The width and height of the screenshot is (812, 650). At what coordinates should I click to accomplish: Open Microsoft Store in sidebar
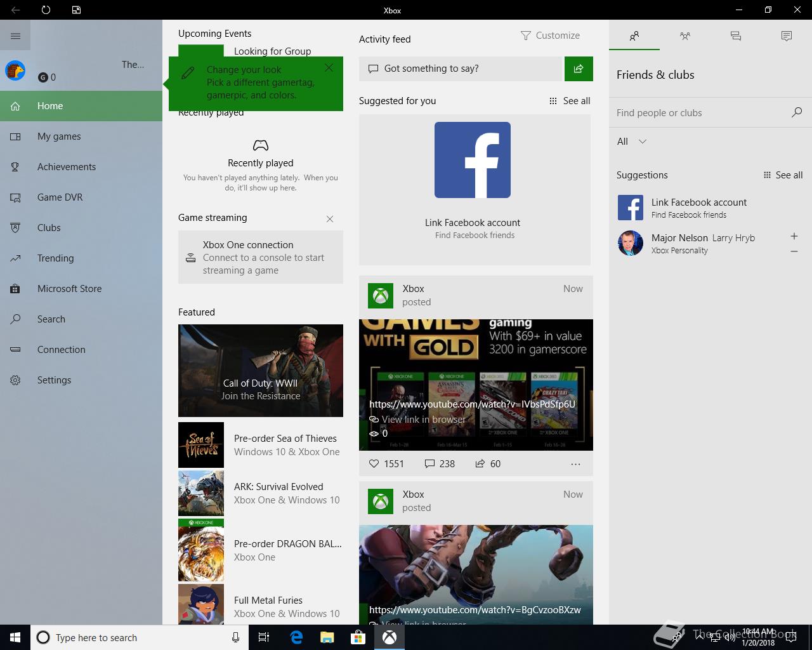pyautogui.click(x=81, y=289)
